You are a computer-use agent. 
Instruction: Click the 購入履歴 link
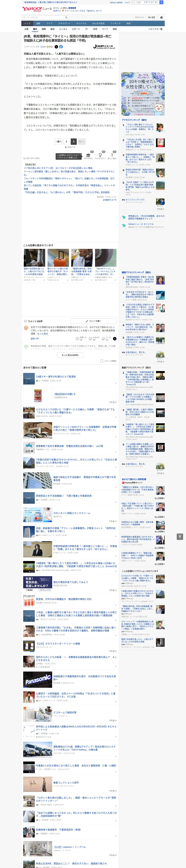[152, 18]
